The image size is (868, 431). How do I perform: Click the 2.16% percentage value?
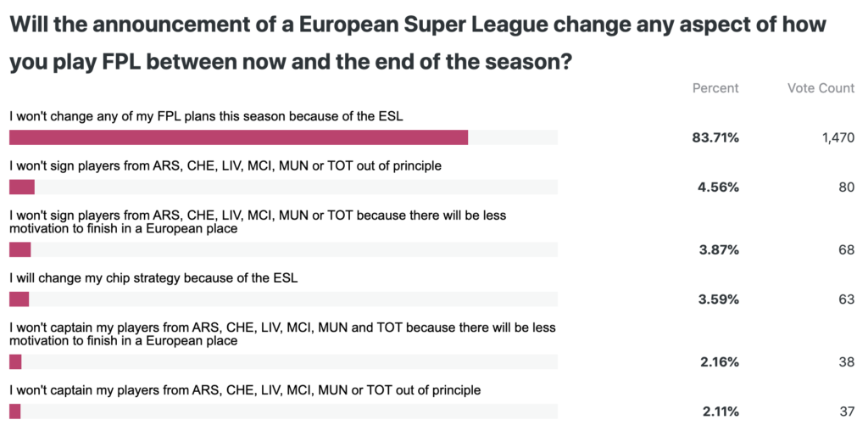tap(720, 362)
